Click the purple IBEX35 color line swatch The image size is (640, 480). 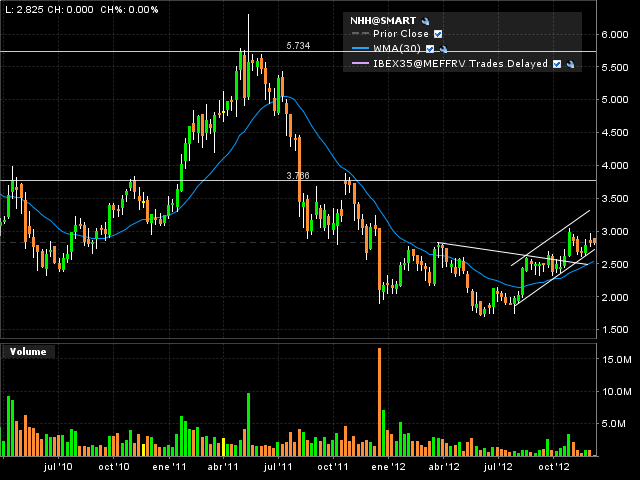pyautogui.click(x=360, y=64)
